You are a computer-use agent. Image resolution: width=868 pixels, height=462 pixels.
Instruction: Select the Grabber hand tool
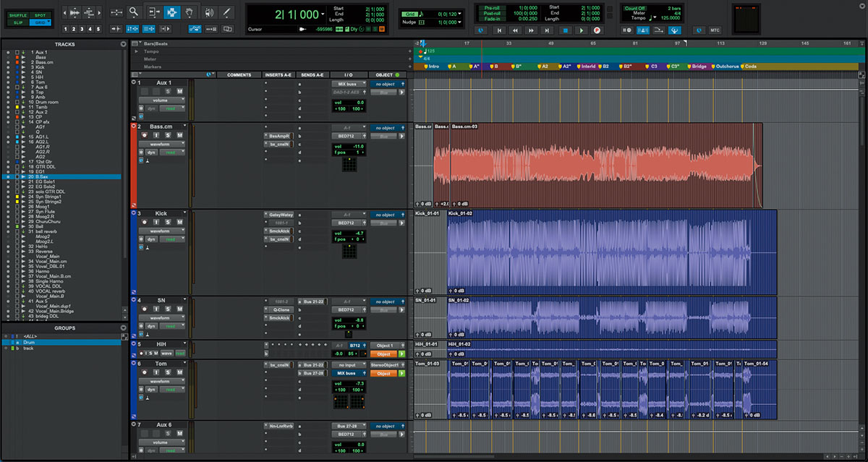pos(189,12)
